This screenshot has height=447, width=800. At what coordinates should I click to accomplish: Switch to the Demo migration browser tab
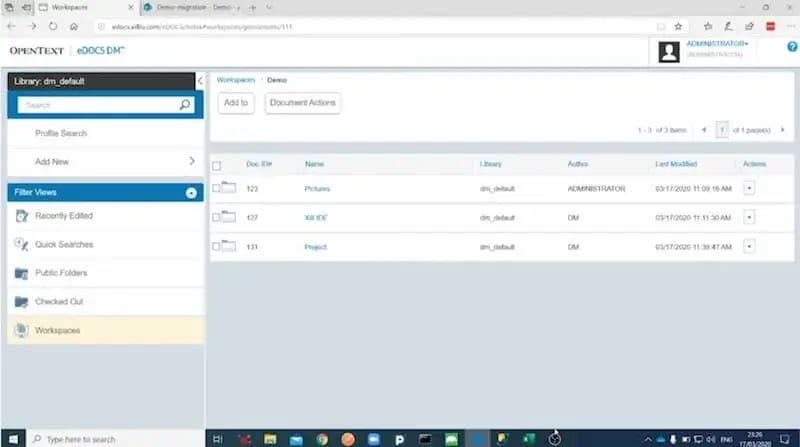click(x=193, y=7)
